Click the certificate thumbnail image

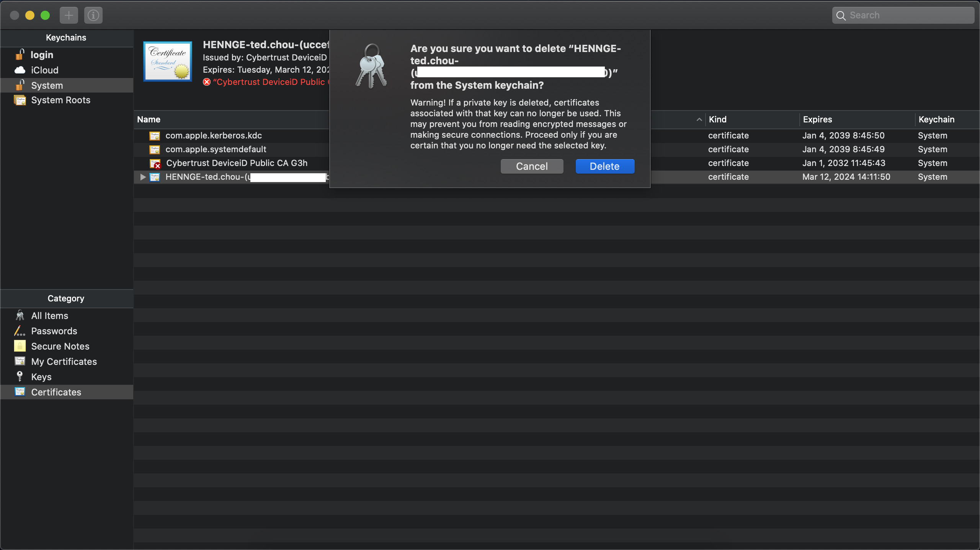pos(168,62)
